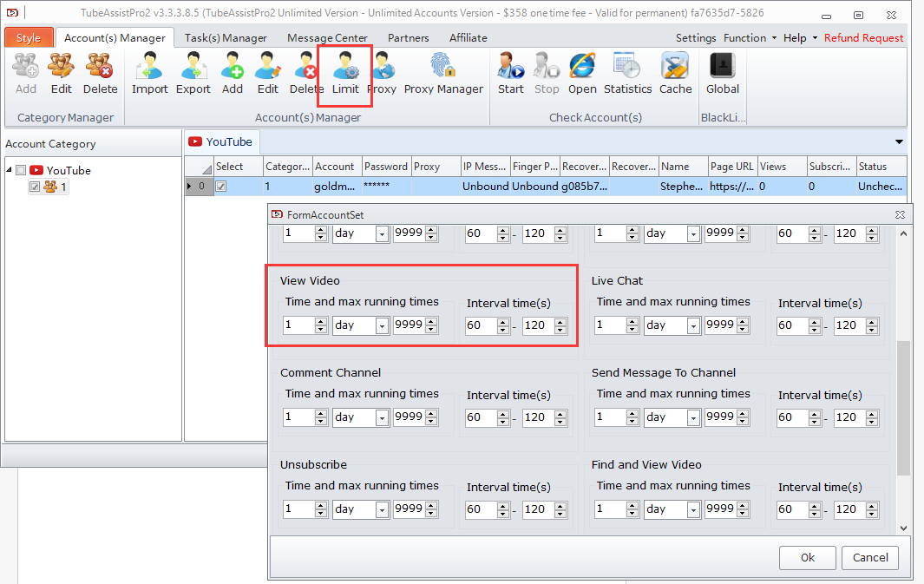Open the Message Center tab
The image size is (924, 584).
(326, 37)
